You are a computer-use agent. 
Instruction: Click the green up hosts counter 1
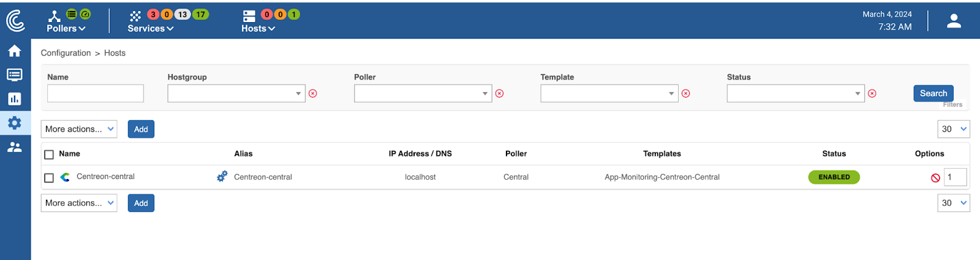294,14
